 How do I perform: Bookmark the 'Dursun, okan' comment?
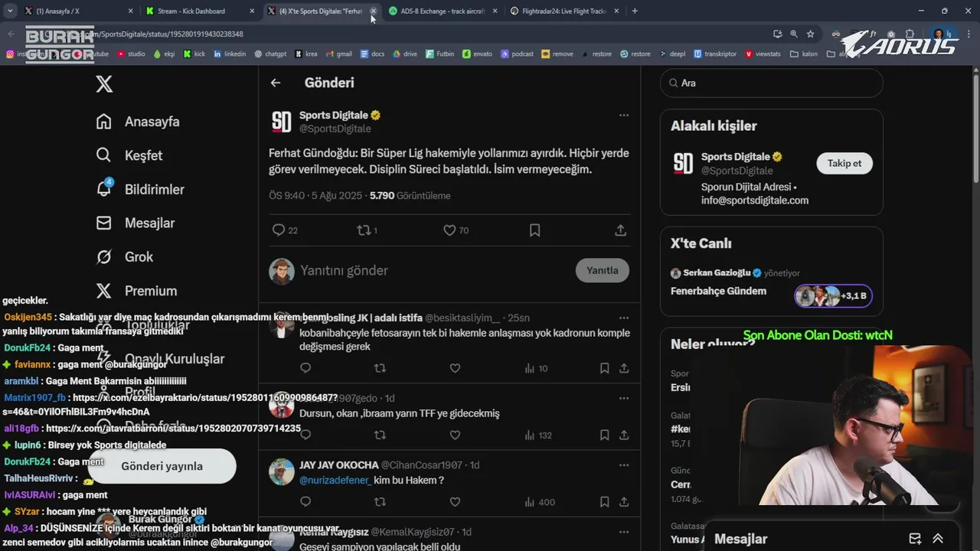(x=604, y=435)
